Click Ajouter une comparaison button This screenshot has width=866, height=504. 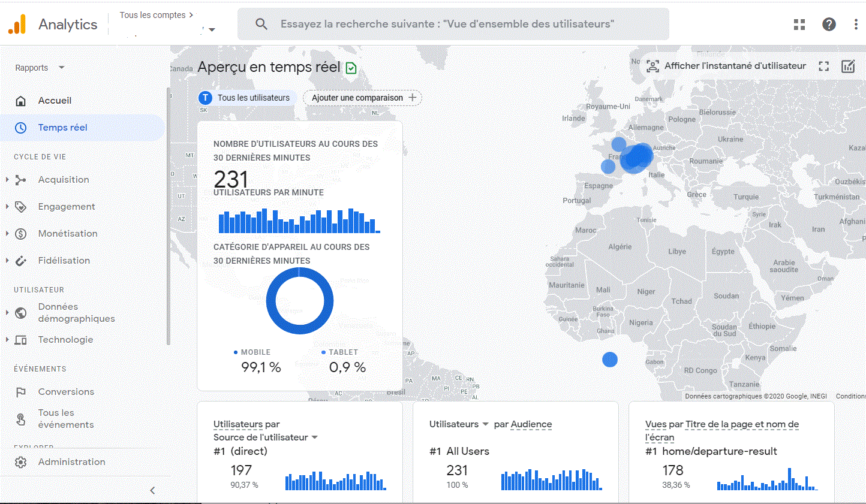(363, 98)
